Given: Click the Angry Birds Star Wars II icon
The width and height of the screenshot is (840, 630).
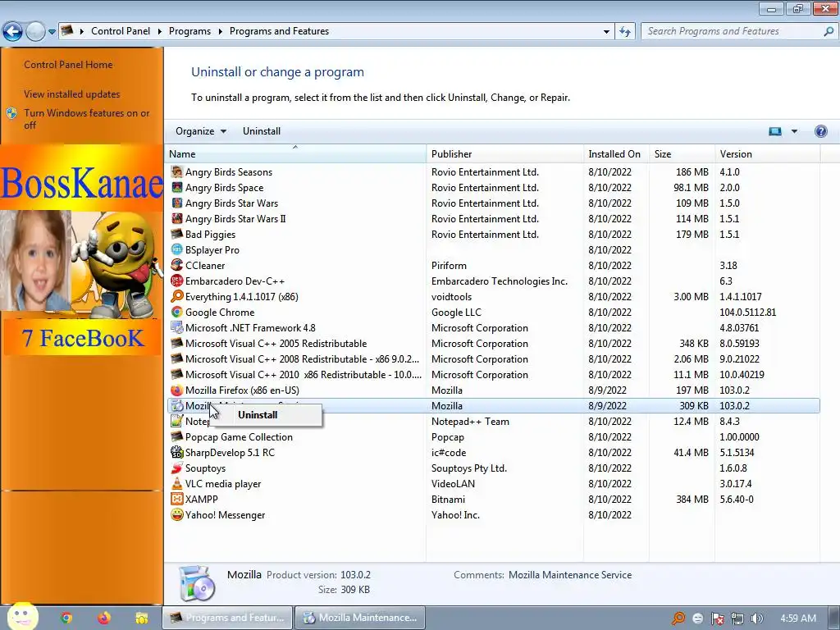Looking at the screenshot, I should pos(177,218).
